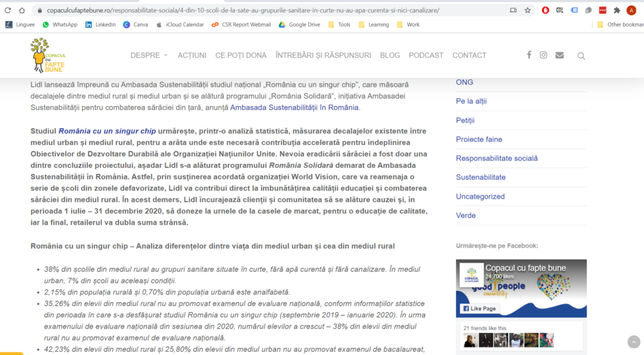Viewport: 644px width, 355px height.
Task: Open the Verde category link
Action: (466, 216)
